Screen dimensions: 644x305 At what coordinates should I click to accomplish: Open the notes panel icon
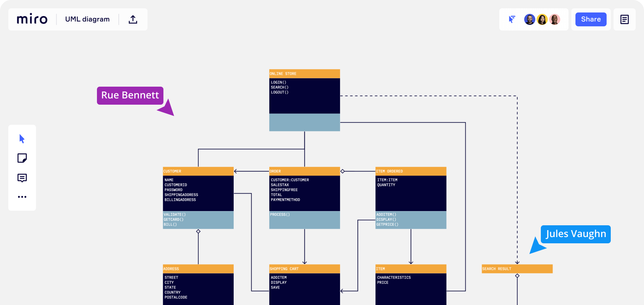625,19
